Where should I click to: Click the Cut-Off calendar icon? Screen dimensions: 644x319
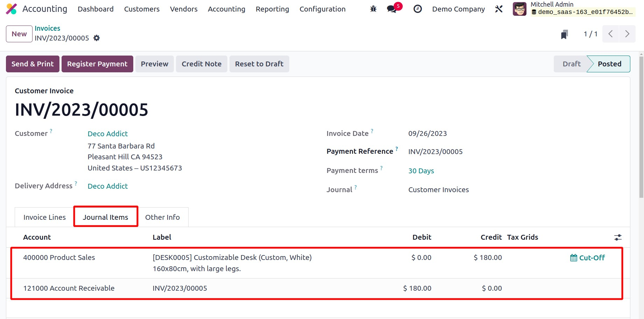pyautogui.click(x=573, y=258)
